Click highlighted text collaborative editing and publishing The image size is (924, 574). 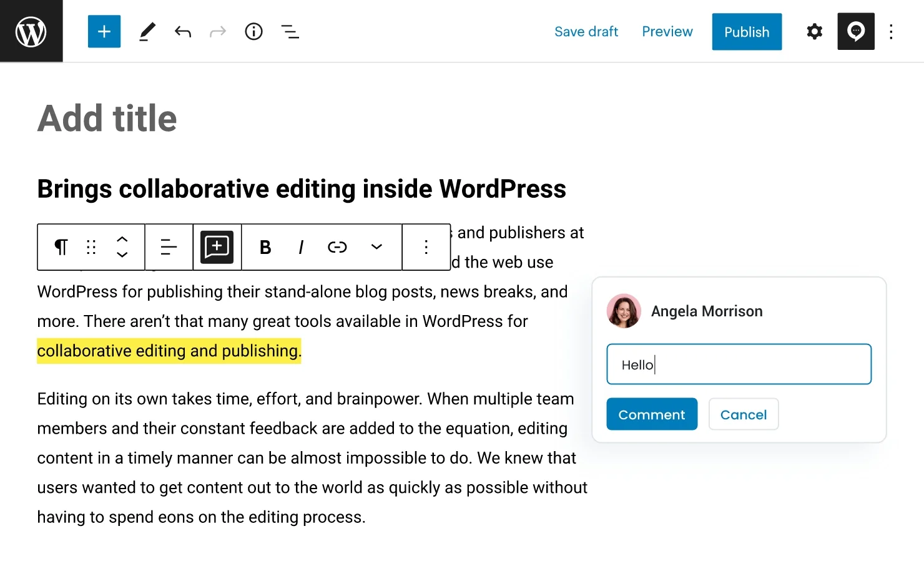pos(169,351)
